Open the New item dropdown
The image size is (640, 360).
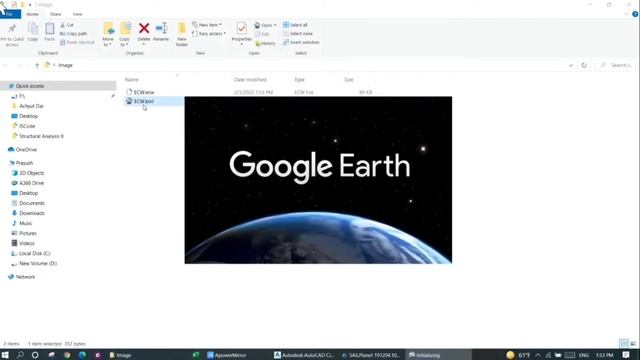pos(207,25)
